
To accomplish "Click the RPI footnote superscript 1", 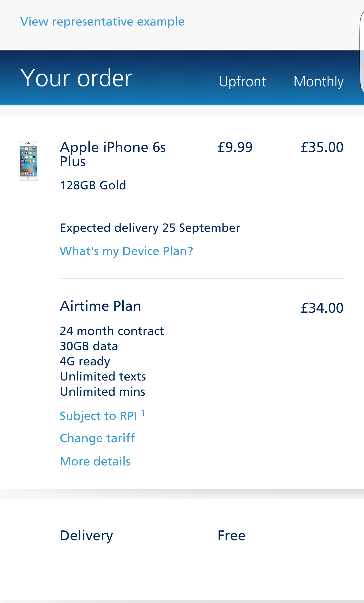I will coord(144,412).
